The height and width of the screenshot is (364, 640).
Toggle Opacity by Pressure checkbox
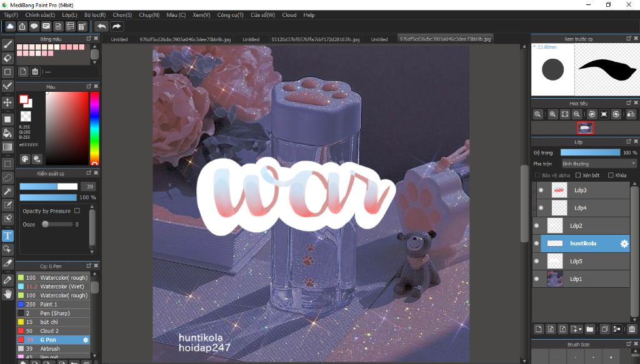point(77,211)
